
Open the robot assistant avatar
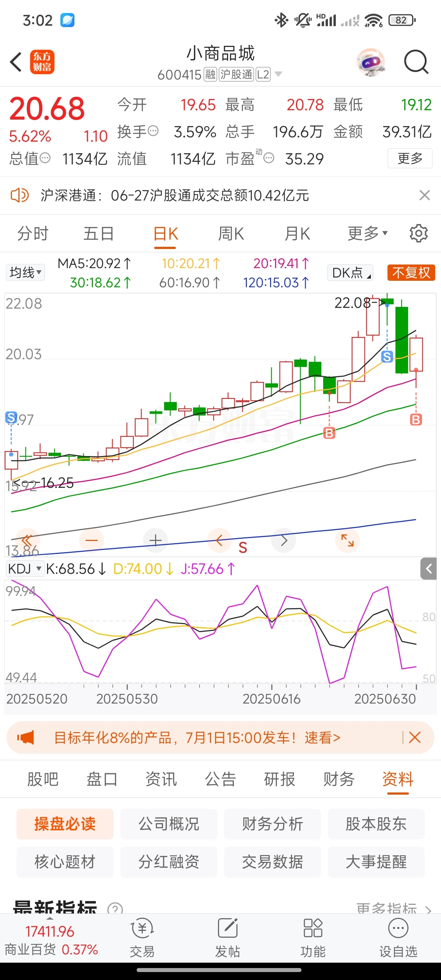click(371, 62)
